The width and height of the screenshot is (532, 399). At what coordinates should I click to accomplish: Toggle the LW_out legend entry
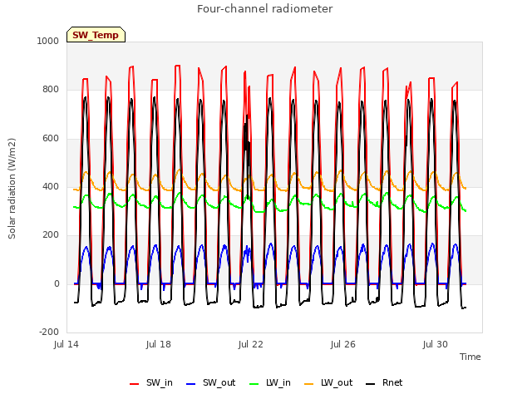(x=328, y=382)
